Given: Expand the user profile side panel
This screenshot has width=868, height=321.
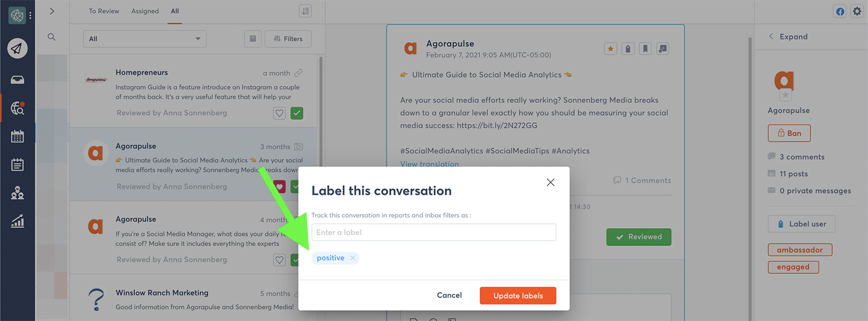Looking at the screenshot, I should tap(788, 36).
